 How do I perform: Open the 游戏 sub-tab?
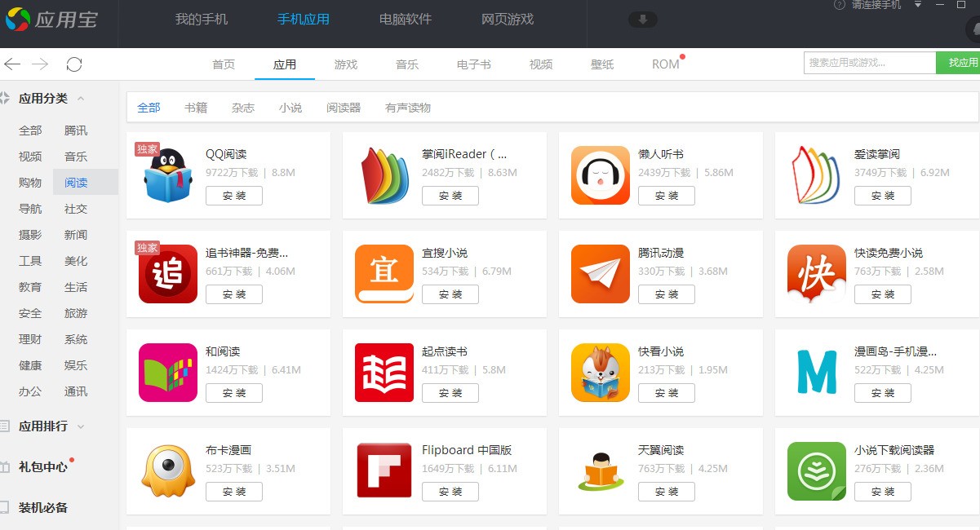[x=346, y=64]
